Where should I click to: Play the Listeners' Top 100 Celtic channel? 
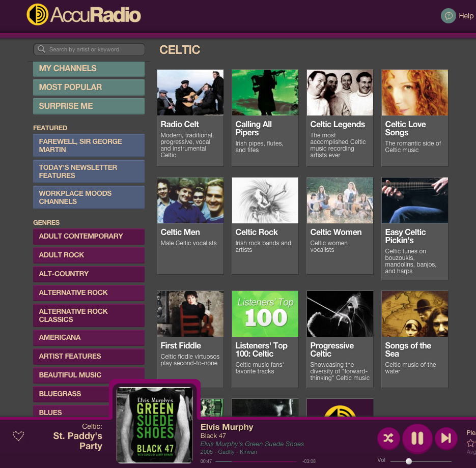pos(265,314)
